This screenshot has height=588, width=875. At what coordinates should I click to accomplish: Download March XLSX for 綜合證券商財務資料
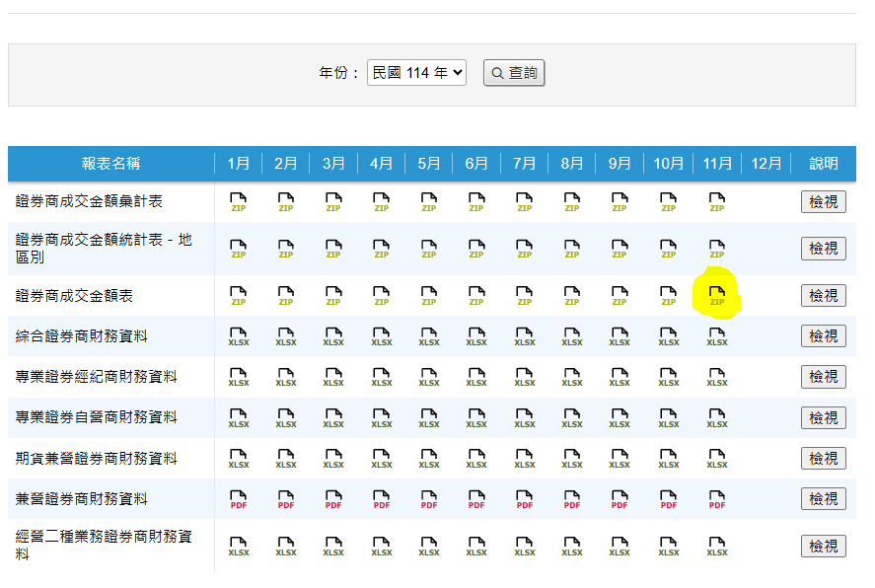click(x=333, y=336)
